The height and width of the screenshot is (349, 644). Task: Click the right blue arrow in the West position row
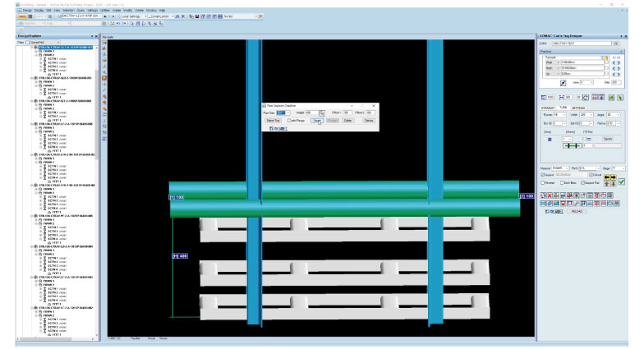tap(619, 62)
